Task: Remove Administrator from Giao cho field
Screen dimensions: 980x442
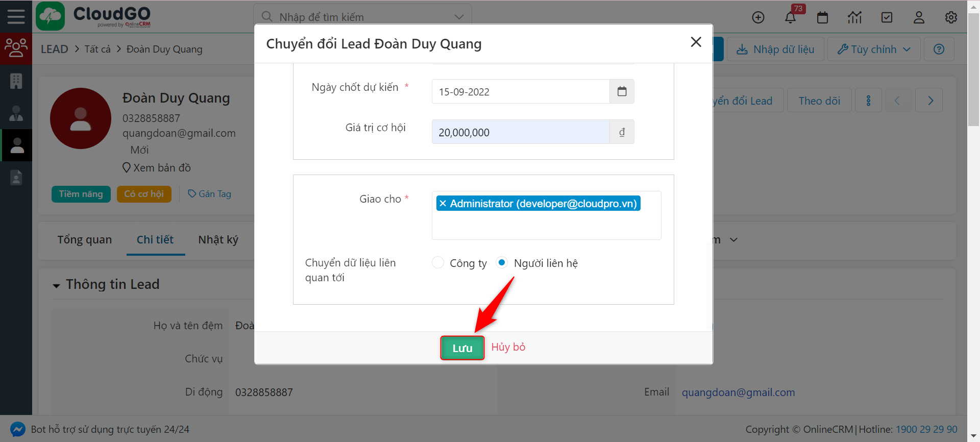Action: 443,204
